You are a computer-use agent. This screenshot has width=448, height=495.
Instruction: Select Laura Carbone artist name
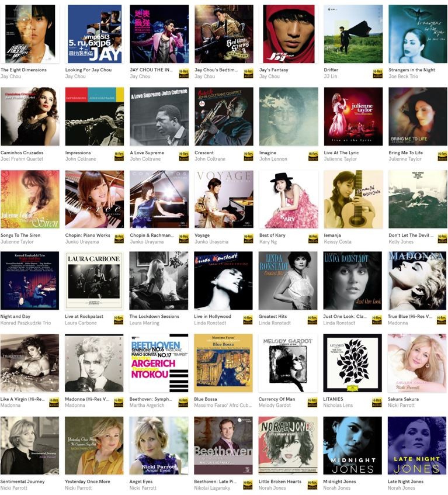pyautogui.click(x=81, y=323)
